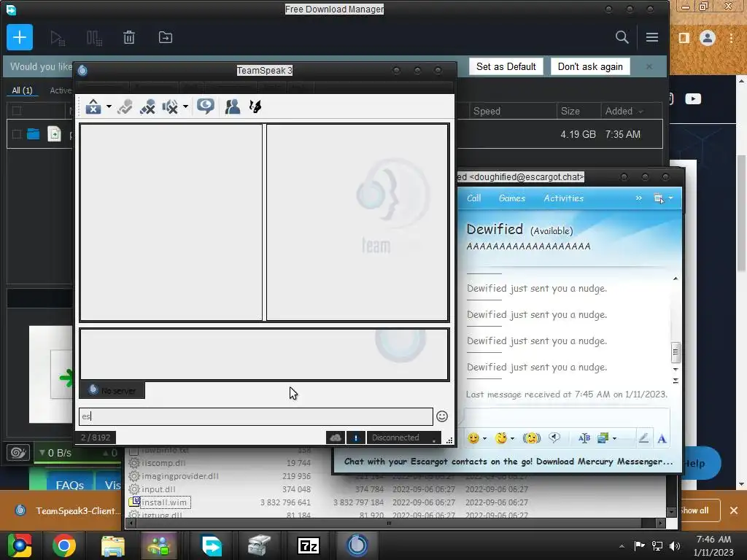Viewport: 747px width, 560px height.
Task: Click the move-to-folder icon in Download Manager
Action: [166, 37]
